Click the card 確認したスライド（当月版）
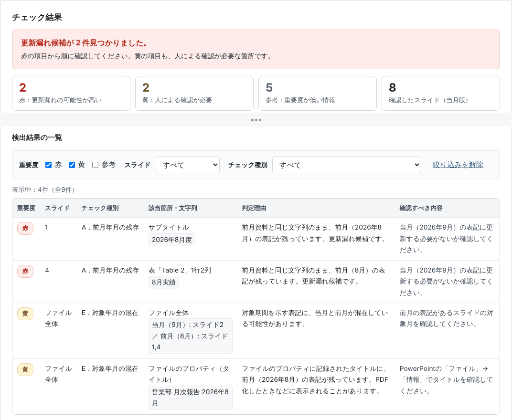The image size is (512, 420). pos(440,94)
